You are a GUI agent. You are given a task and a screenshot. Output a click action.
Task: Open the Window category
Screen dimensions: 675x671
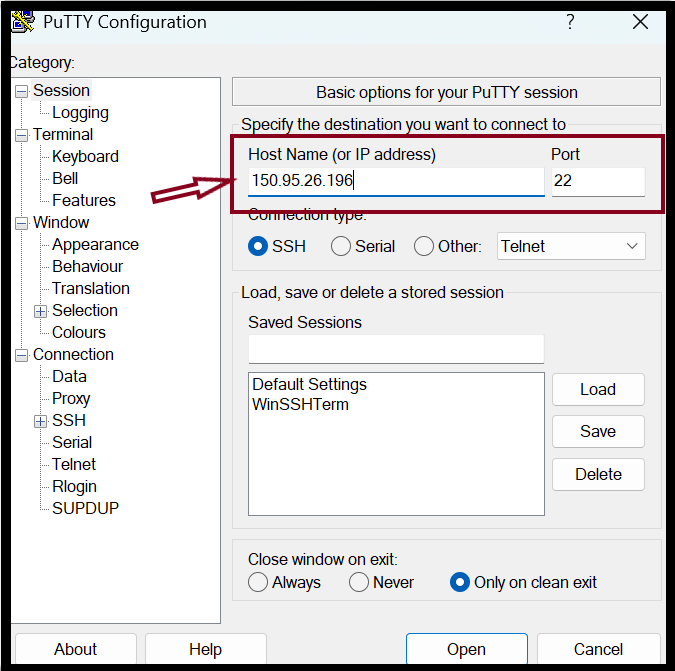coord(61,223)
